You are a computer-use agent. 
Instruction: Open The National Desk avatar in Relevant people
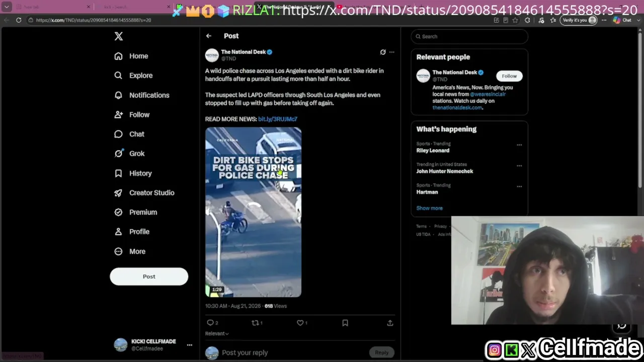tap(423, 75)
